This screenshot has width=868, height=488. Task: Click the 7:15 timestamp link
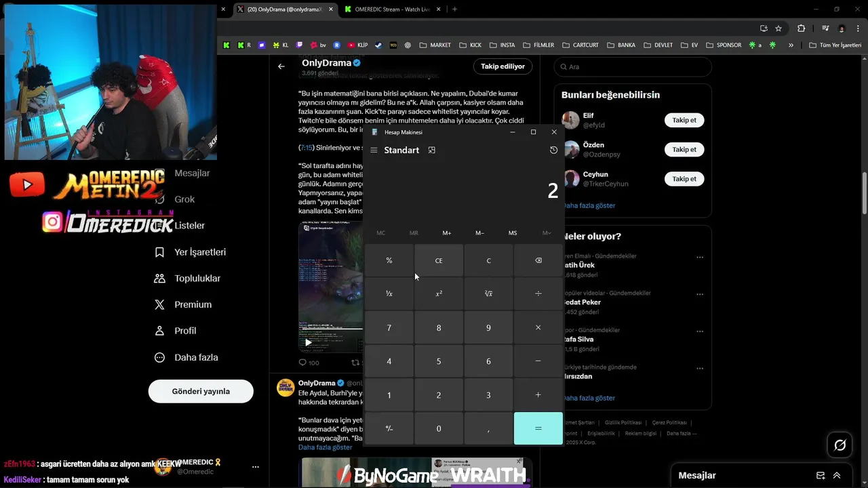pyautogui.click(x=307, y=148)
